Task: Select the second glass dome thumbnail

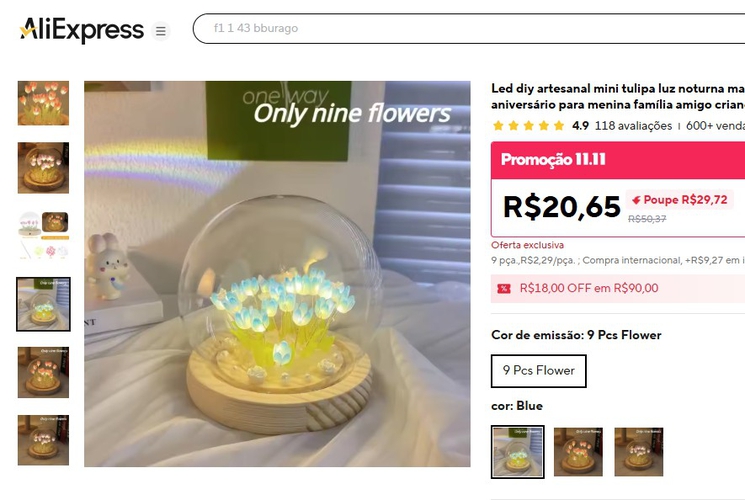Action: (x=43, y=168)
